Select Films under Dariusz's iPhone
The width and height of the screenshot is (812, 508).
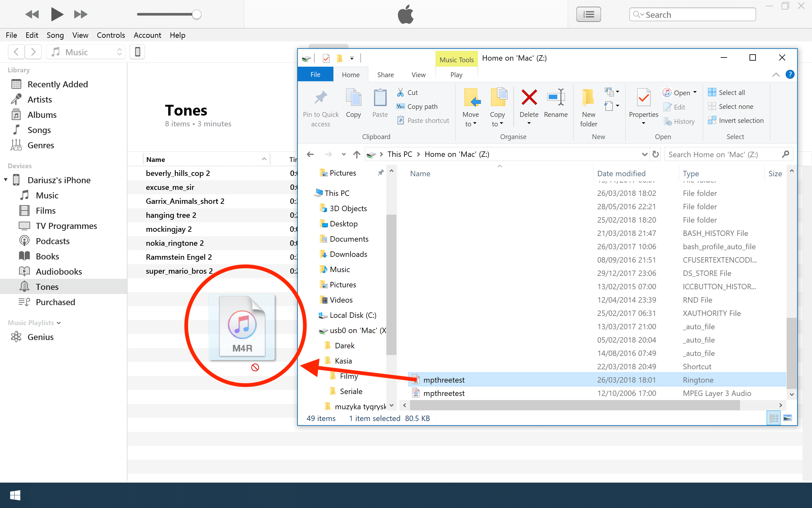46,211
